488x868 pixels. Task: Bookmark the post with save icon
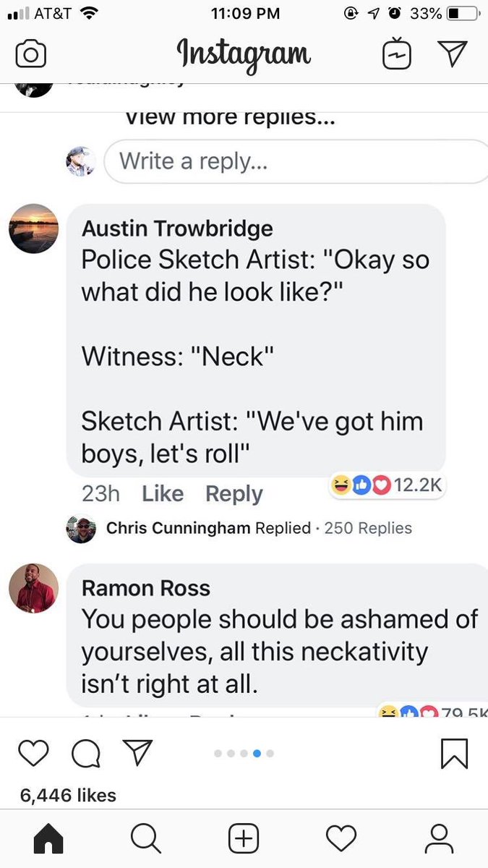[x=454, y=754]
